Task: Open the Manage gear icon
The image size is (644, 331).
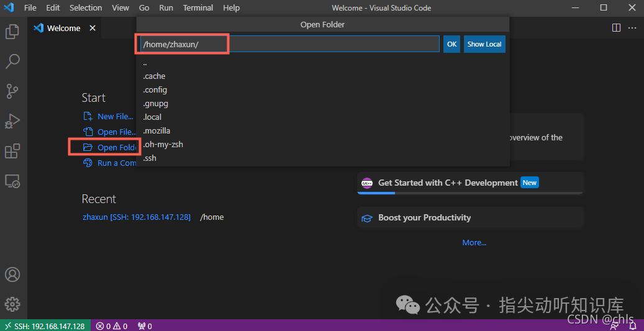Action: click(12, 304)
